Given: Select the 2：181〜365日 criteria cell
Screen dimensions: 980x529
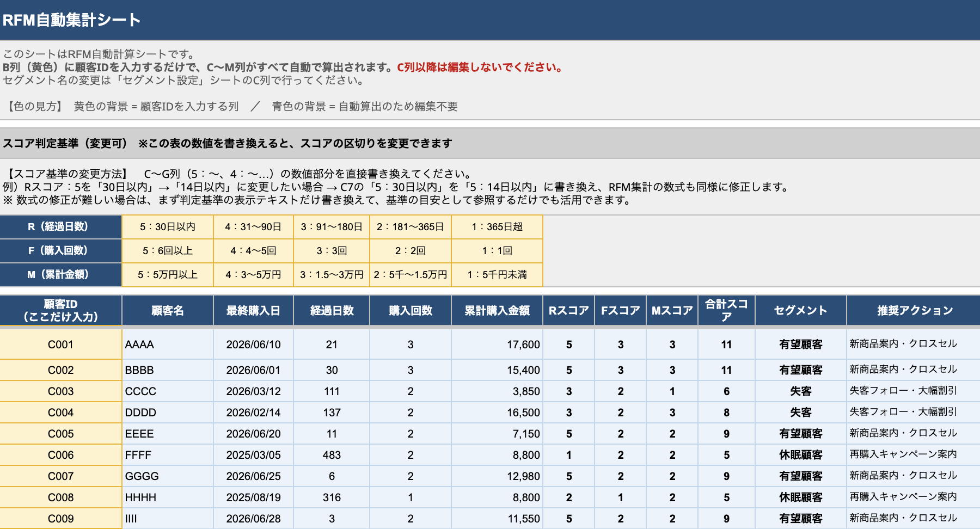Looking at the screenshot, I should [x=411, y=227].
